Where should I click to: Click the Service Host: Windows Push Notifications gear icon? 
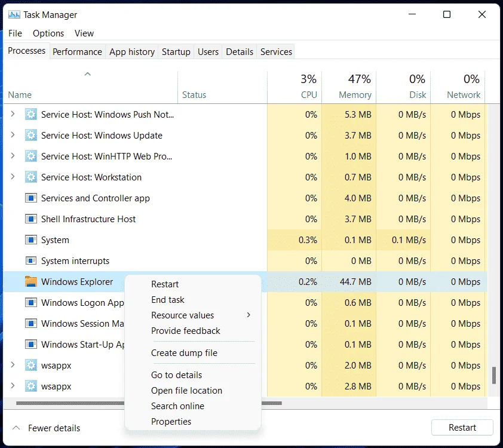pyautogui.click(x=31, y=115)
